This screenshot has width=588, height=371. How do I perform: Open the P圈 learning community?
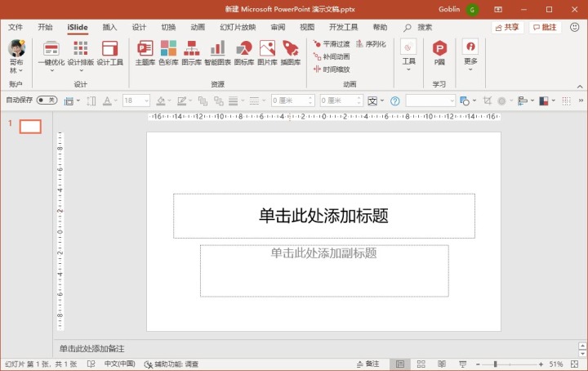(x=439, y=53)
